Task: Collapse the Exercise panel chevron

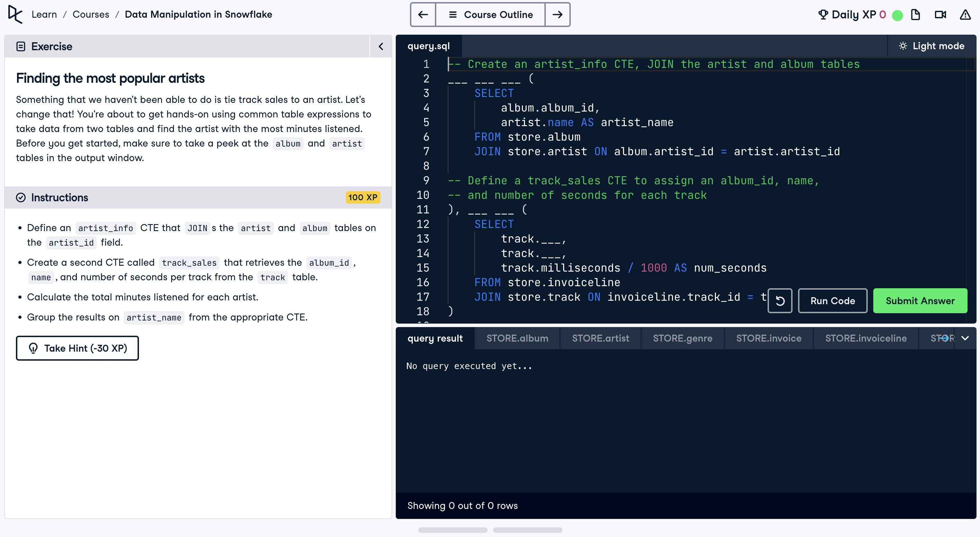Action: click(381, 46)
